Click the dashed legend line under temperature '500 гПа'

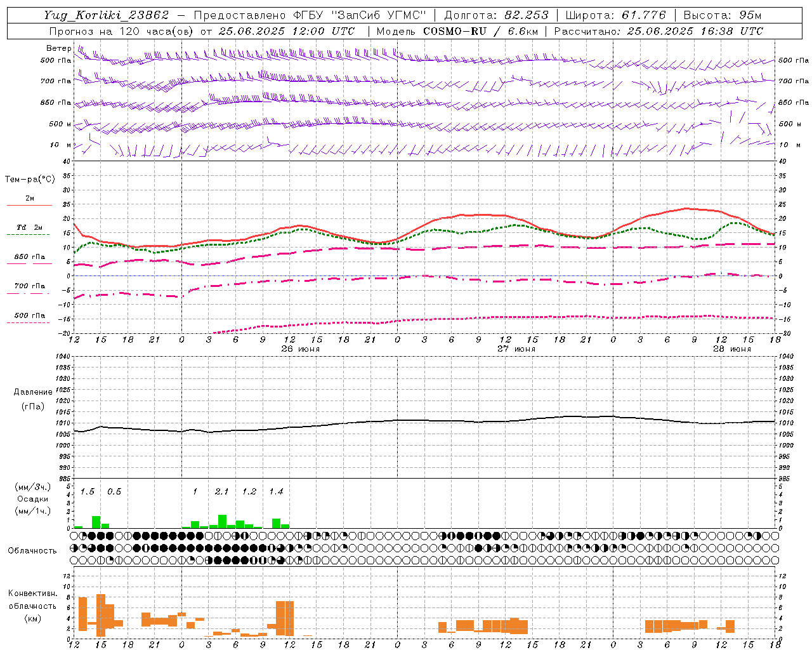28,323
